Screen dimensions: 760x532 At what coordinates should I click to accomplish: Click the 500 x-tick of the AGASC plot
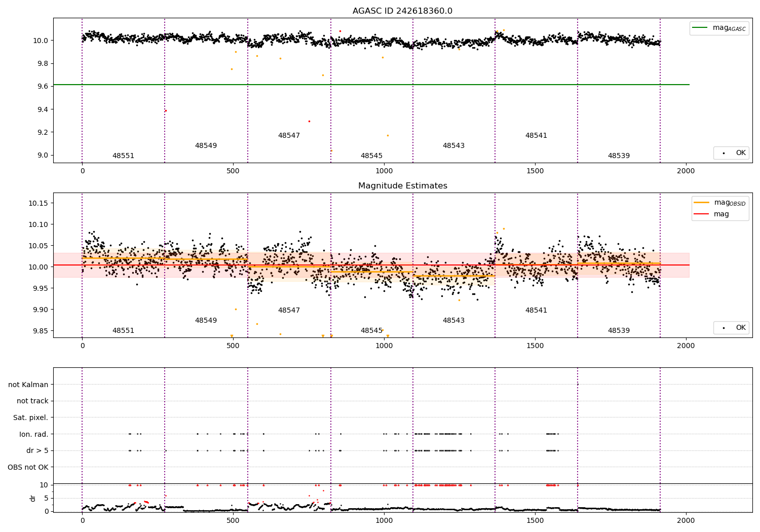[233, 171]
